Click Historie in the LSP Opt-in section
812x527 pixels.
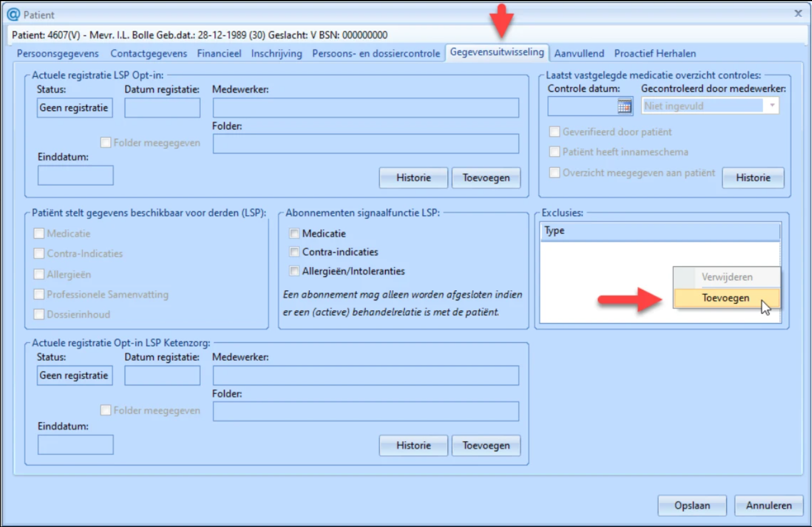tap(413, 178)
